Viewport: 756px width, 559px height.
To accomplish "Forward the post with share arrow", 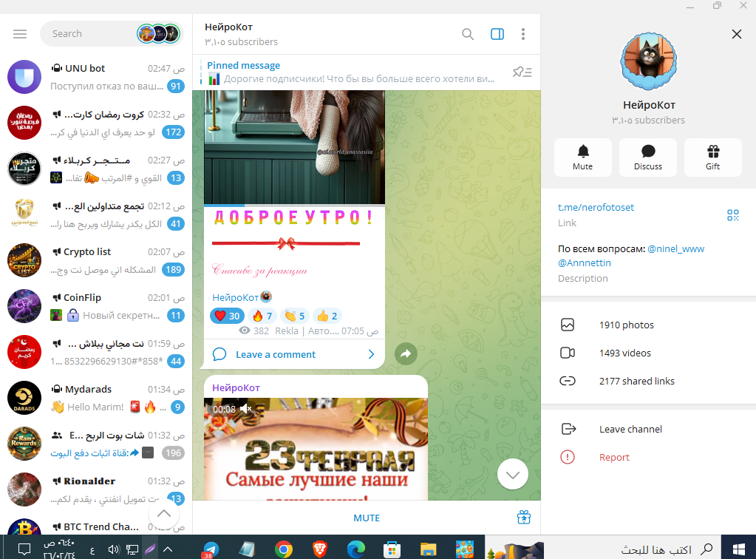I will tap(406, 353).
